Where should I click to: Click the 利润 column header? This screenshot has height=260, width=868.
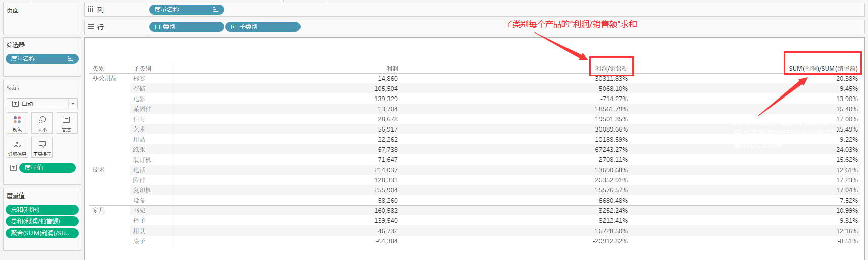click(x=392, y=69)
